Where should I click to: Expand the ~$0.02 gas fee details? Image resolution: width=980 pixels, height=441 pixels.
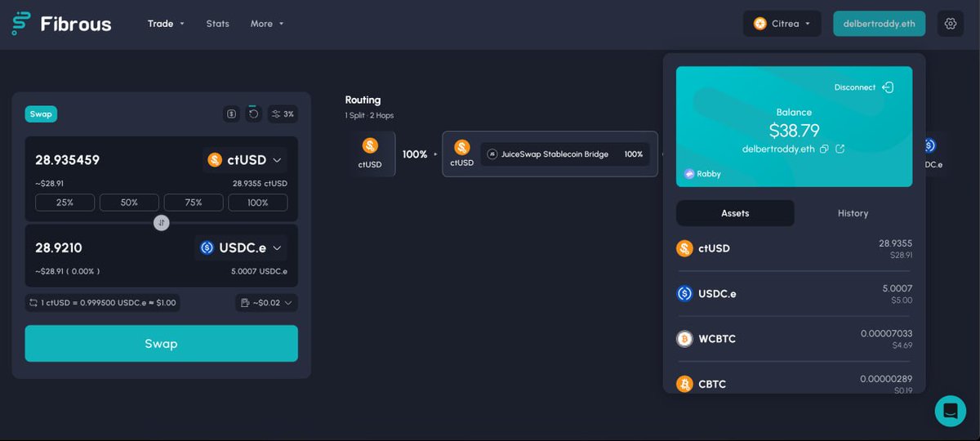(266, 303)
